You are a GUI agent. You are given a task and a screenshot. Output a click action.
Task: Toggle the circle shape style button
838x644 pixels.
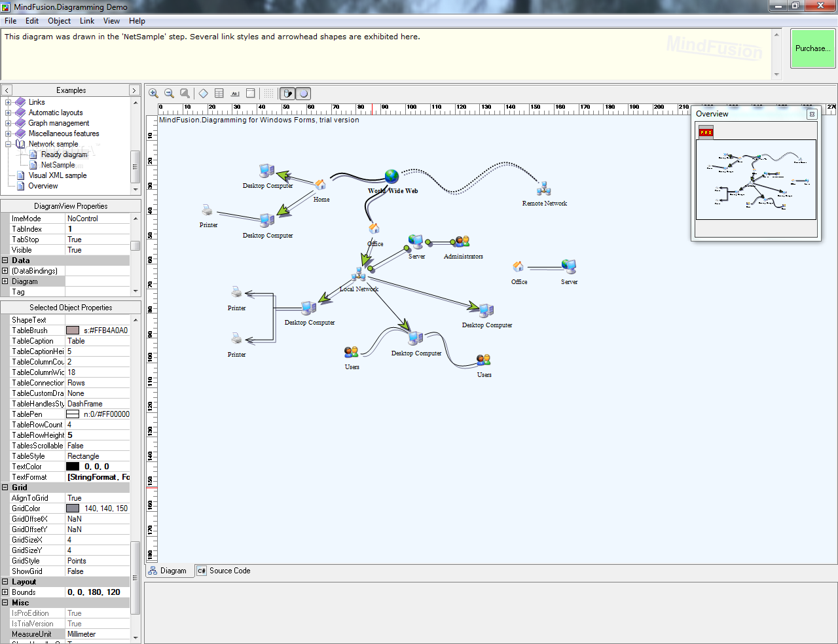303,94
